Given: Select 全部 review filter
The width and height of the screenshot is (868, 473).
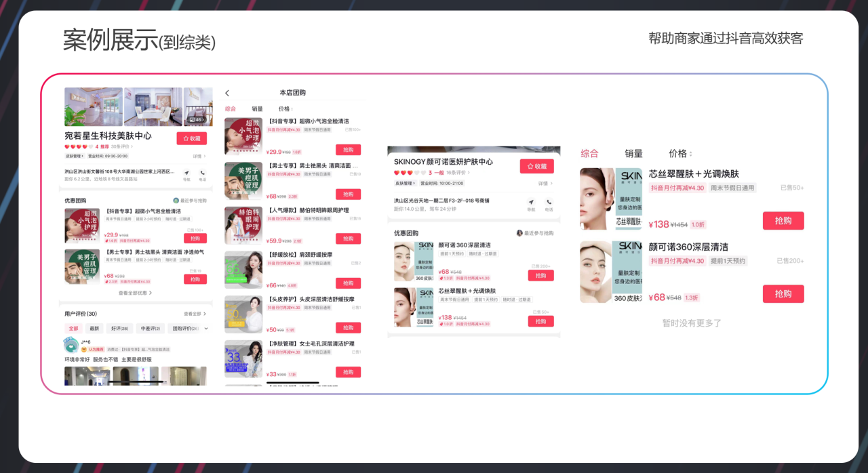Looking at the screenshot, I should [73, 328].
